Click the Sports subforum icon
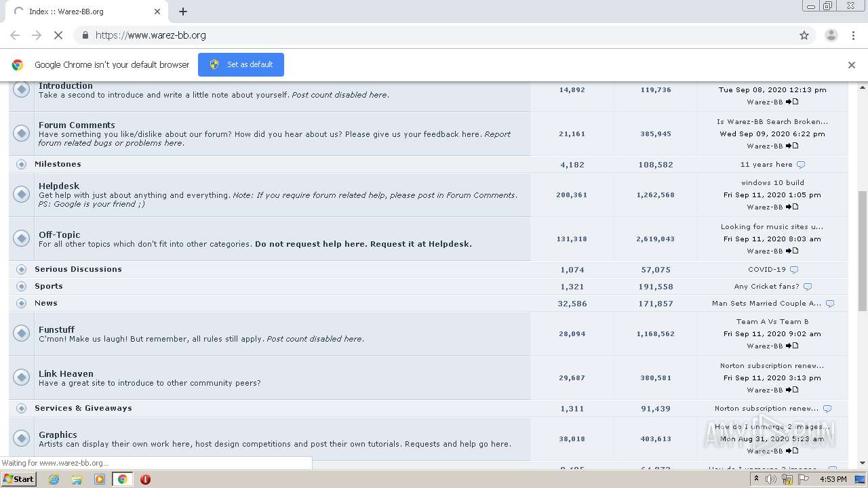The height and width of the screenshot is (488, 868). coord(21,286)
